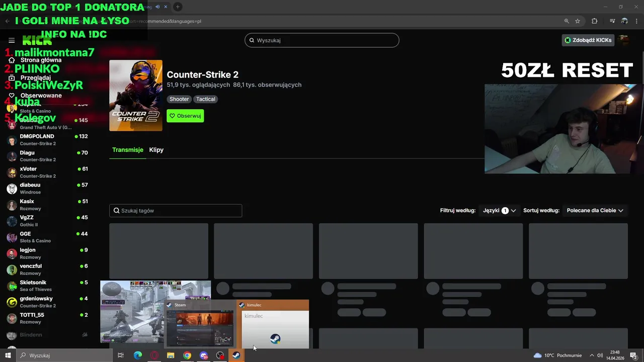Viewport: 644px width, 362px height.
Task: Click the Zdobądź KICKs button
Action: tap(588, 40)
